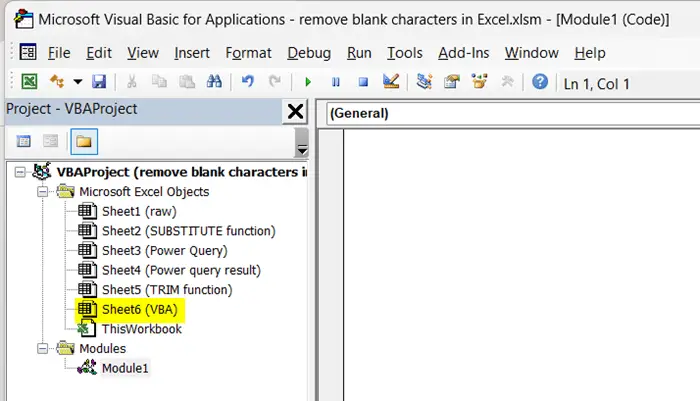Select ThisWorkbook object
The height and width of the screenshot is (401, 700).
(x=142, y=329)
